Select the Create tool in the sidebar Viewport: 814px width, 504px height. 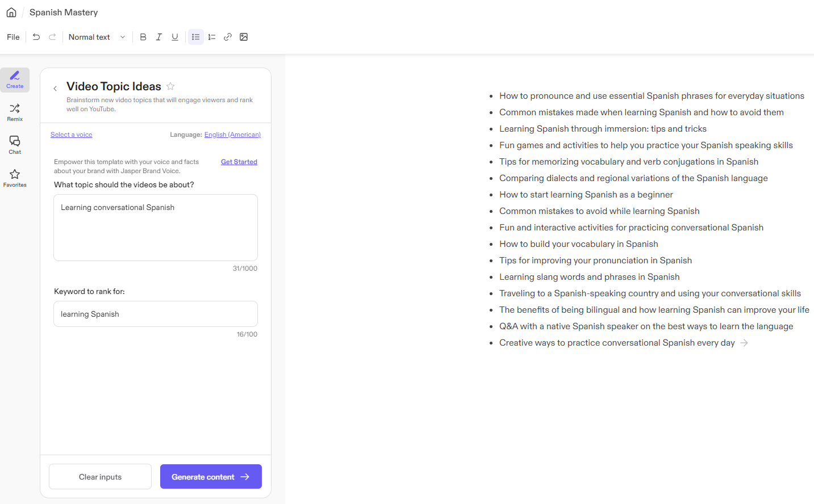14,79
